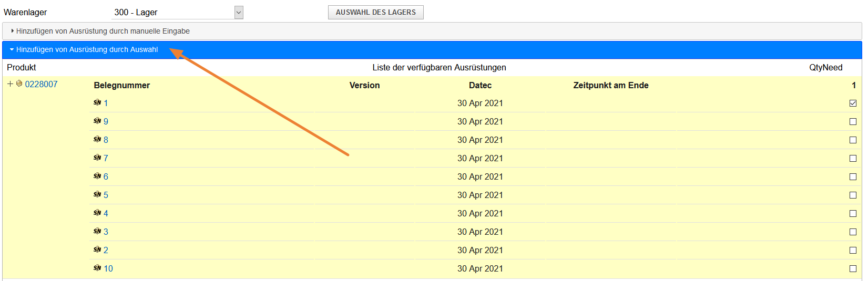This screenshot has width=868, height=281.
Task: Collapse 'Hinzufügen von Ausrüstung durch Auswahl' section
Action: pos(87,50)
